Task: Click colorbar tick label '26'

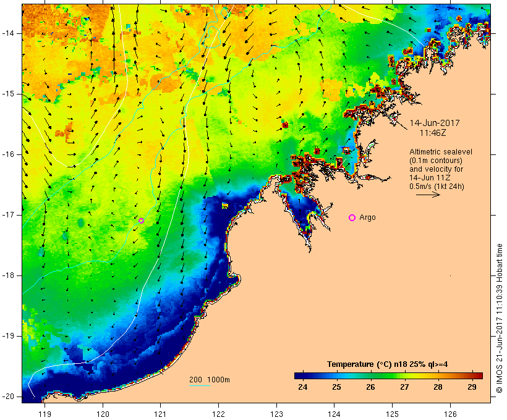Action: pyautogui.click(x=370, y=387)
